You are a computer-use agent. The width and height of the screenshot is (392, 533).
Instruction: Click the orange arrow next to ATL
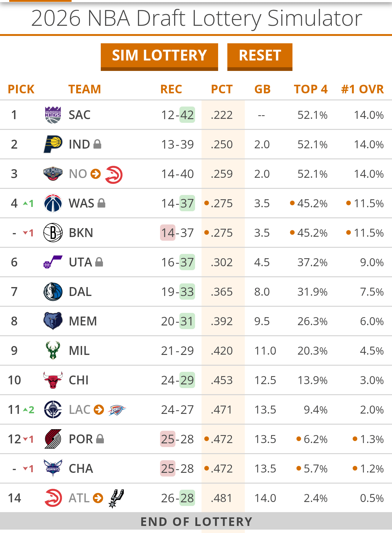(x=98, y=498)
